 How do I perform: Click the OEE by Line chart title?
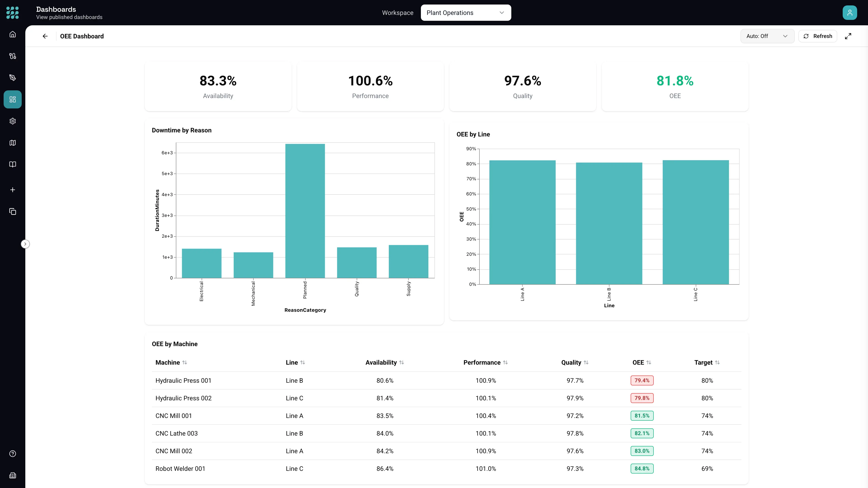[x=473, y=134]
